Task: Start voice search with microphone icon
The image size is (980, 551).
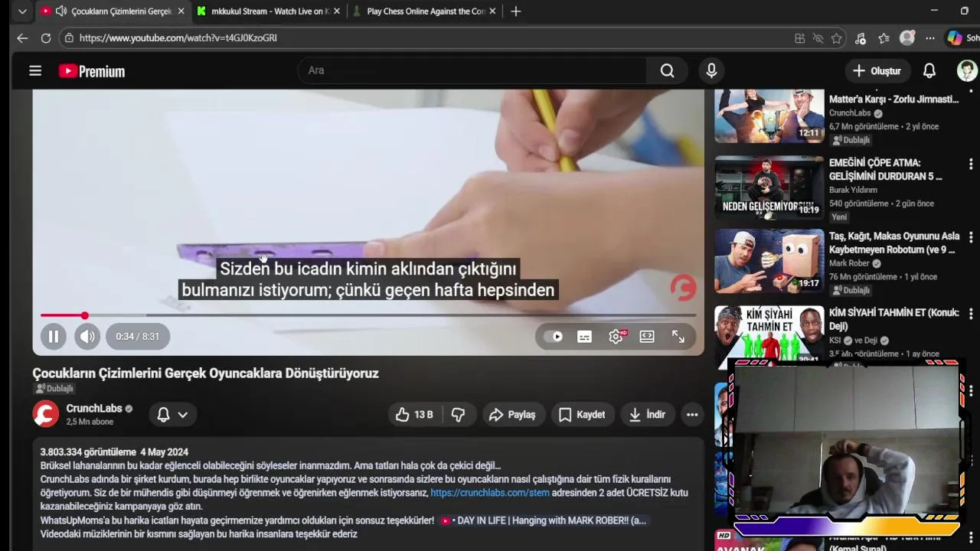Action: 711,70
